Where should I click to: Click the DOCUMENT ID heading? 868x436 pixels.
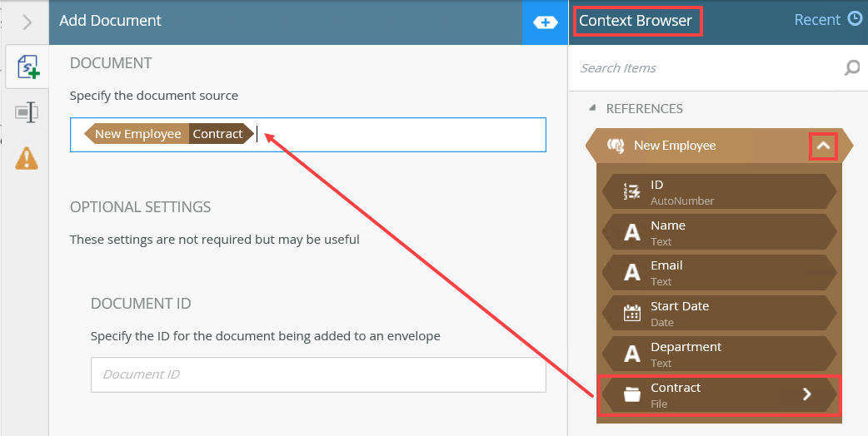(x=141, y=304)
